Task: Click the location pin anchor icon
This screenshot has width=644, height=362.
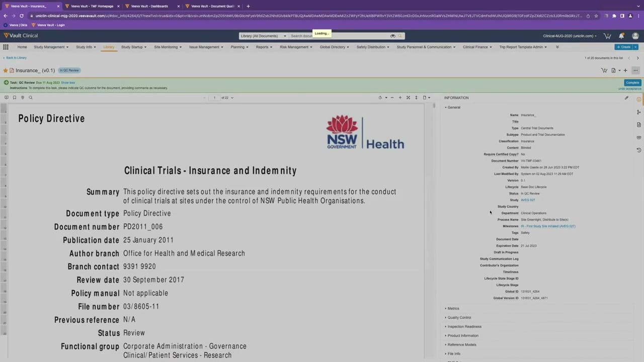Action: [x=23, y=98]
